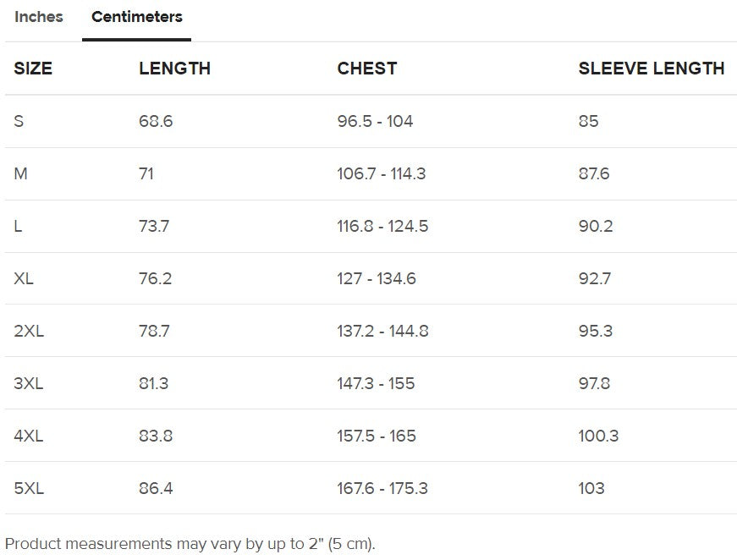Select the M size row label
The image size is (737, 560).
click(x=21, y=173)
